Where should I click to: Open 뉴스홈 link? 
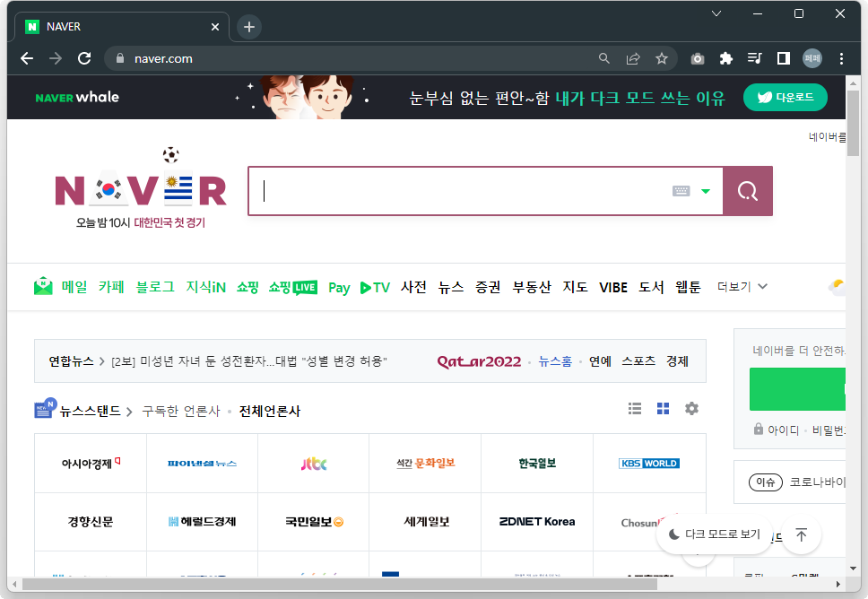[555, 361]
